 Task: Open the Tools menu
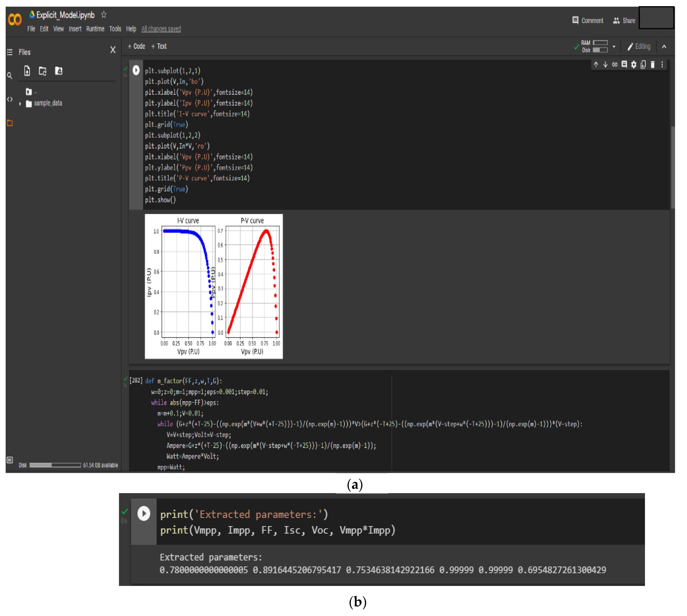click(x=115, y=29)
